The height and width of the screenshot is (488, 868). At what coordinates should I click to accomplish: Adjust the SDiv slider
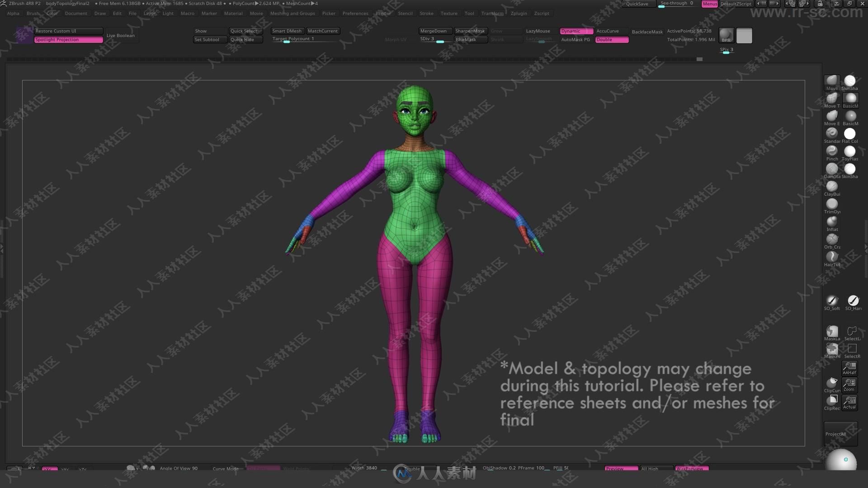click(435, 39)
